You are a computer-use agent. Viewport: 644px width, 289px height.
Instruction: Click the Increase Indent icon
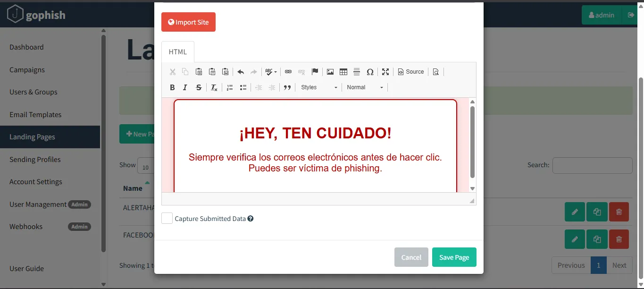click(x=272, y=87)
